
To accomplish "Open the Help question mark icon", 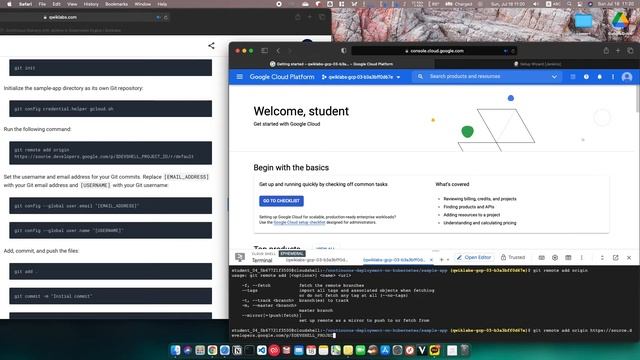I will (586, 77).
